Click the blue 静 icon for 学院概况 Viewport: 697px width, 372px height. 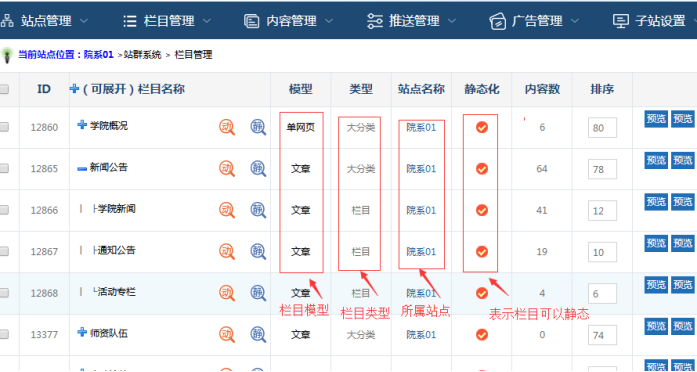[258, 127]
